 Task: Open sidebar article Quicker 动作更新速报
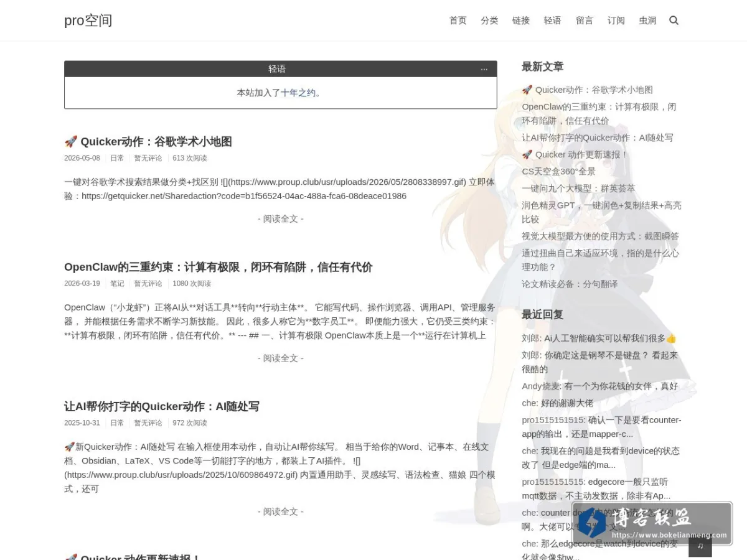pos(575,154)
